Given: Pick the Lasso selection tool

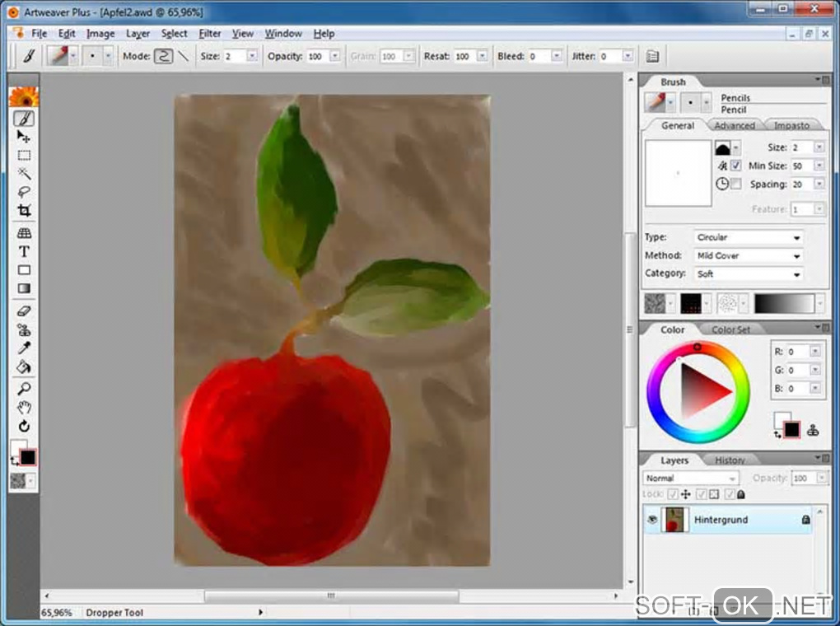Looking at the screenshot, I should [24, 191].
